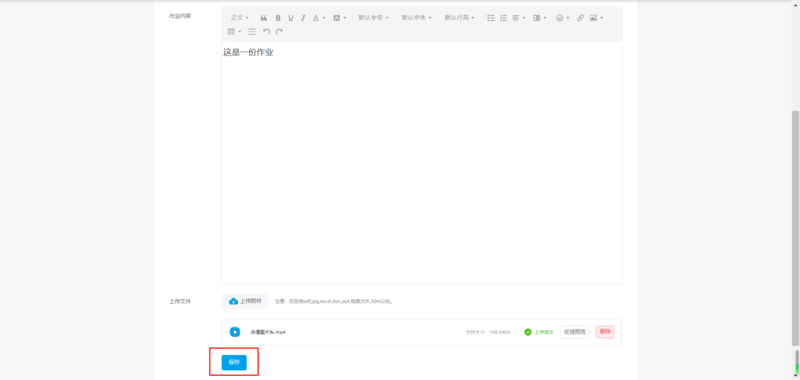
Task: Click the blue 保存 save button
Action: (234, 362)
